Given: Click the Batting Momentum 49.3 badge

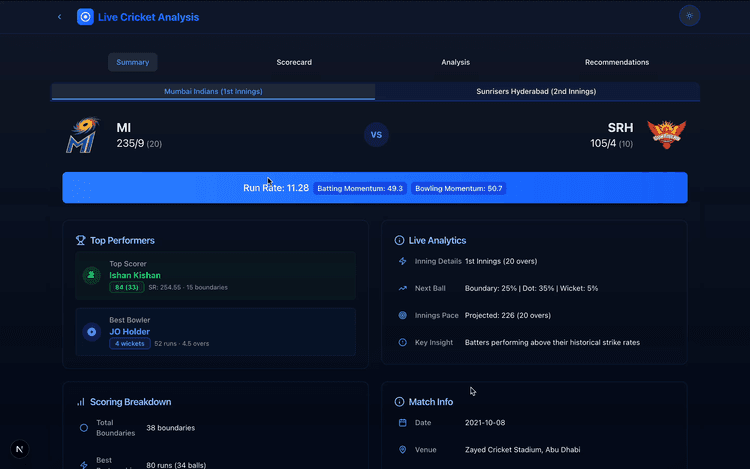Looking at the screenshot, I should pos(360,188).
